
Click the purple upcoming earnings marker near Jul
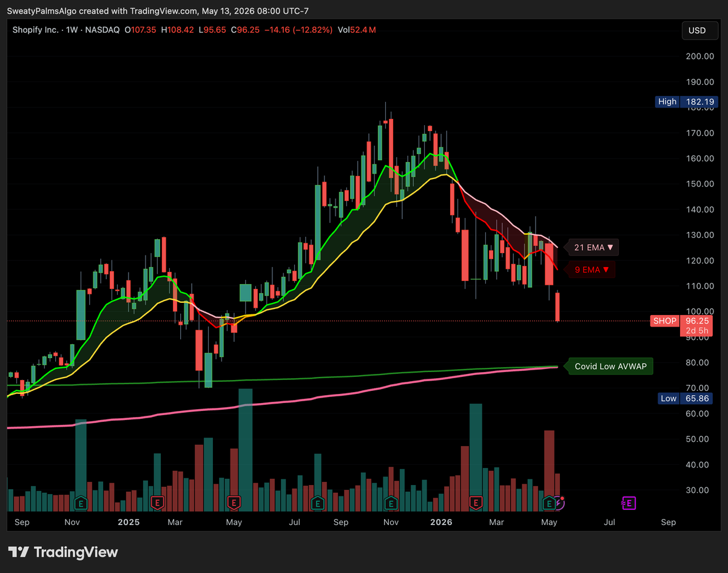point(629,503)
